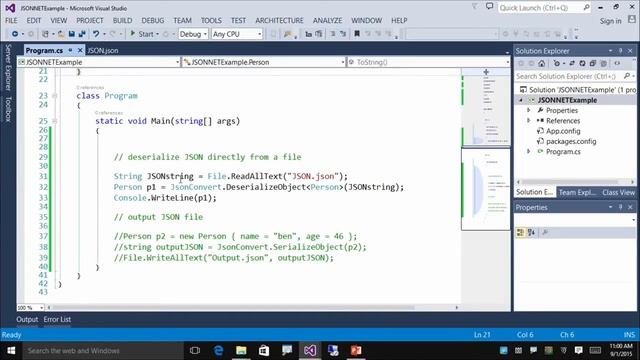Collapse the Main method outlining region
Image resolution: width=640 pixels, height=360 pixels.
click(x=54, y=121)
